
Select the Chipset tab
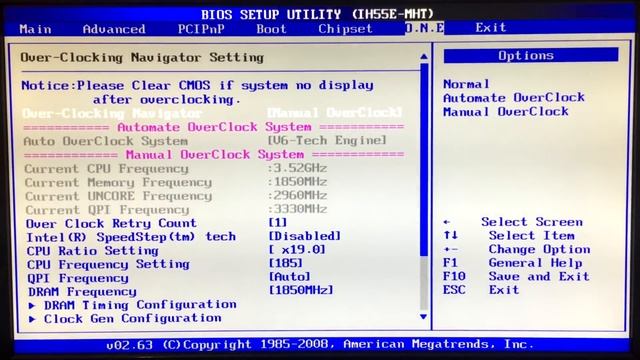[345, 29]
